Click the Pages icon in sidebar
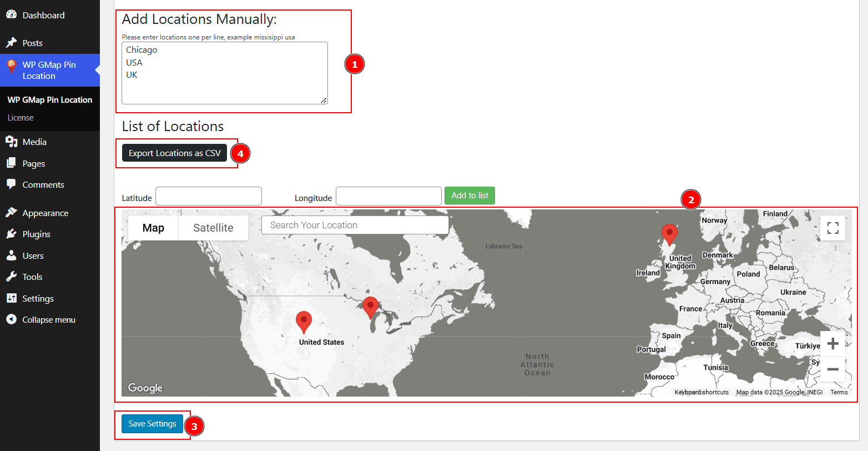The height and width of the screenshot is (451, 868). (11, 163)
